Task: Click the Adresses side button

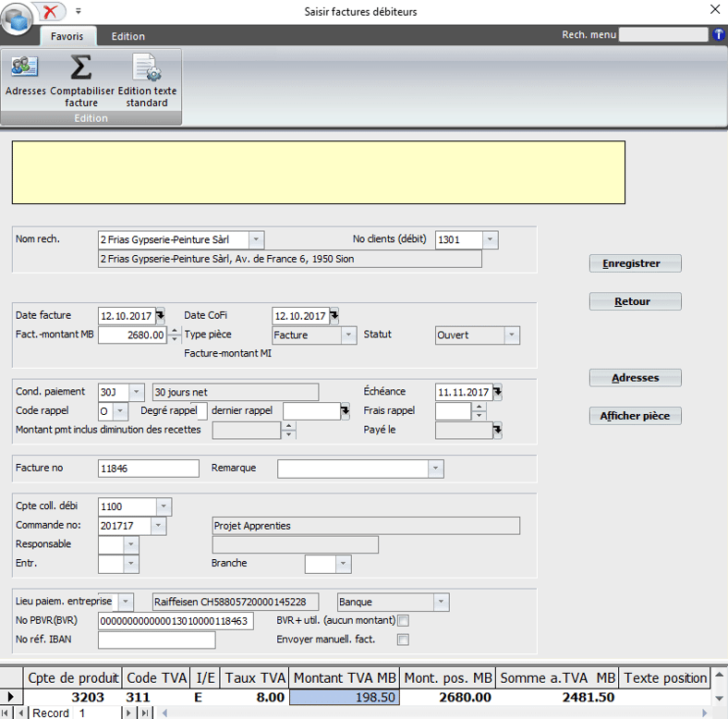Action: click(x=635, y=378)
